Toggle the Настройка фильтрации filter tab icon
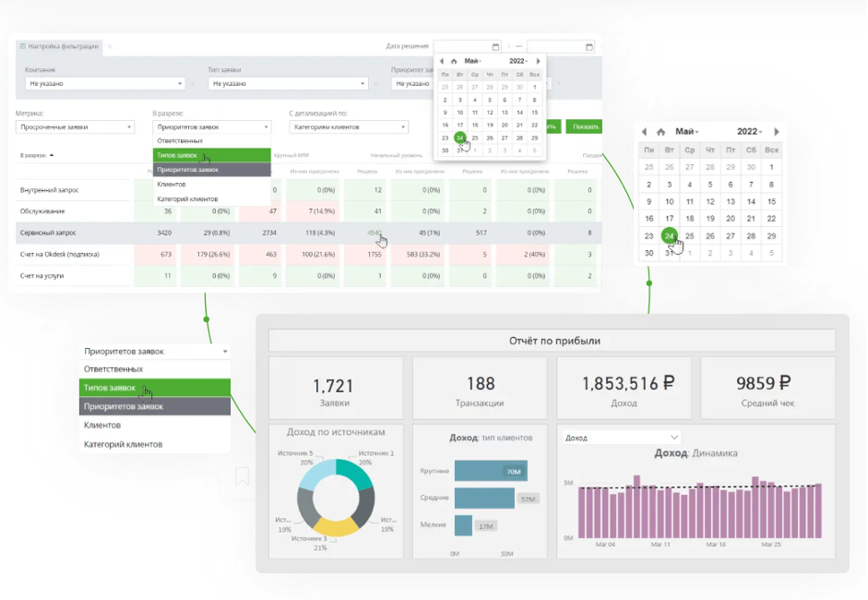This screenshot has height=600, width=868. click(23, 45)
